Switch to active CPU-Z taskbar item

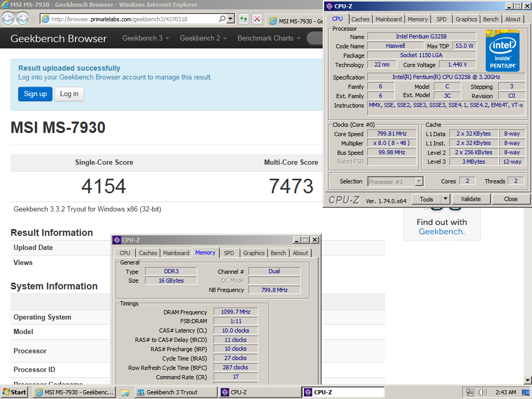click(x=343, y=392)
